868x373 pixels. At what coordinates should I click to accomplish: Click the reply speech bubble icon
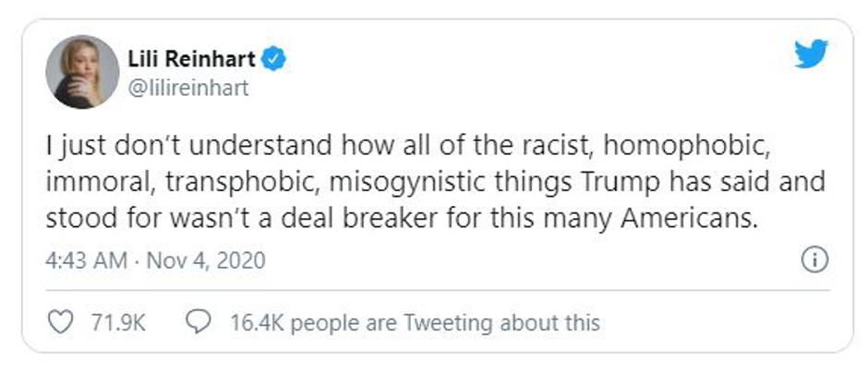coord(197,322)
